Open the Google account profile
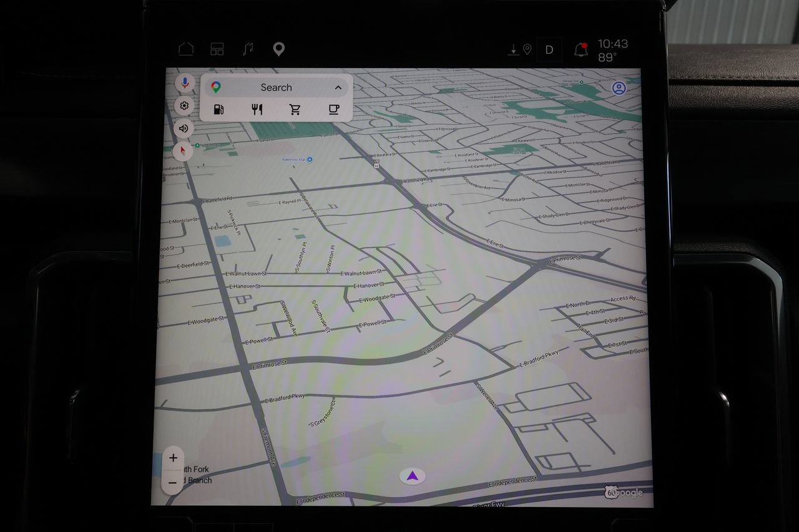 (619, 88)
